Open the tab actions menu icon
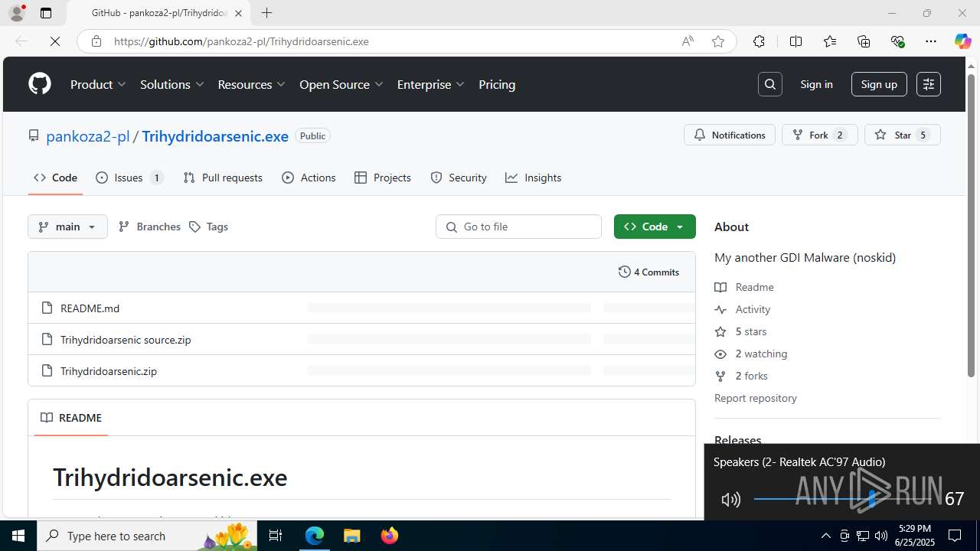Screen dimensions: 980x551 (x=46, y=13)
